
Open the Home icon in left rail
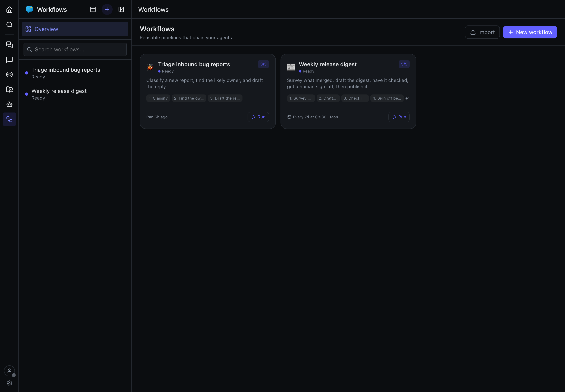9,10
